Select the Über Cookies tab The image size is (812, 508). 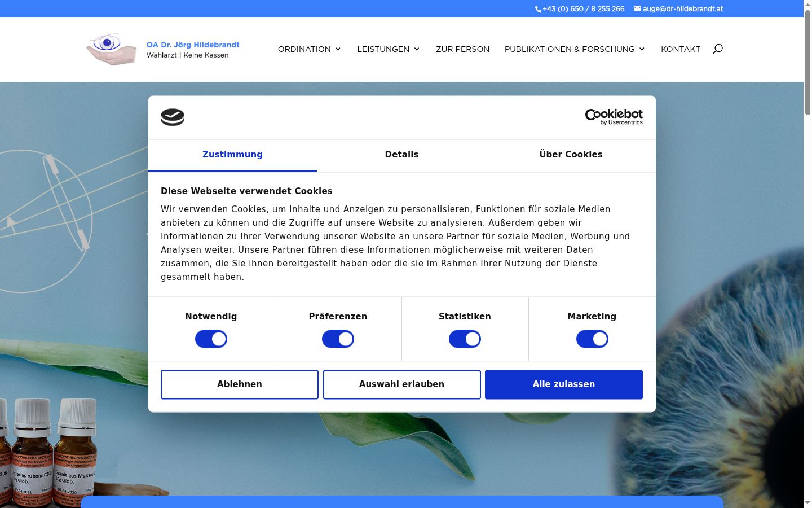point(571,155)
